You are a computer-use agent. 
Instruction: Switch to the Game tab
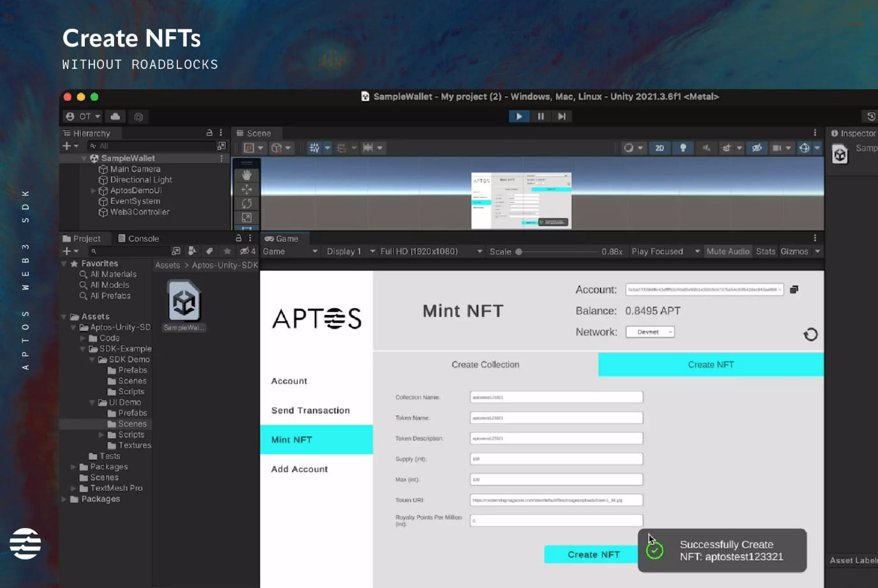pos(282,239)
